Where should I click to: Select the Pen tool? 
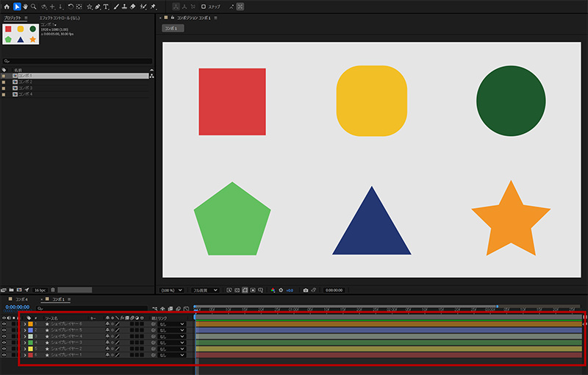point(98,7)
